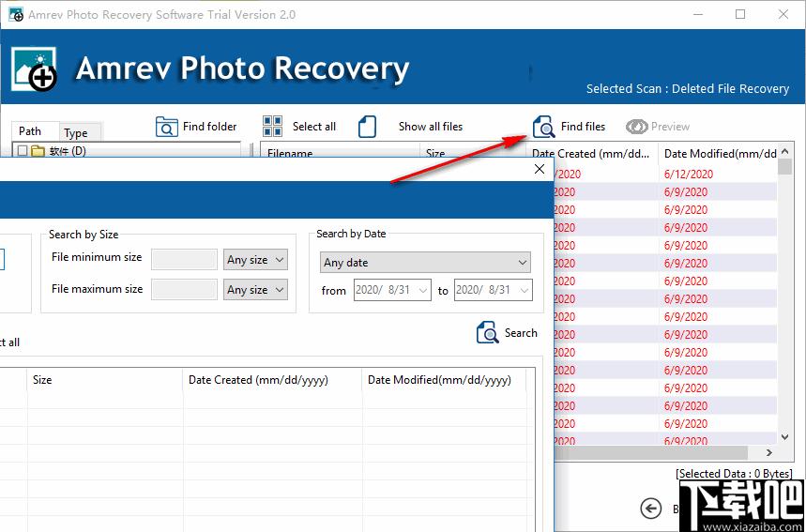Select the row with date modified 6/12/2020
The width and height of the screenshot is (806, 532).
coord(666,175)
